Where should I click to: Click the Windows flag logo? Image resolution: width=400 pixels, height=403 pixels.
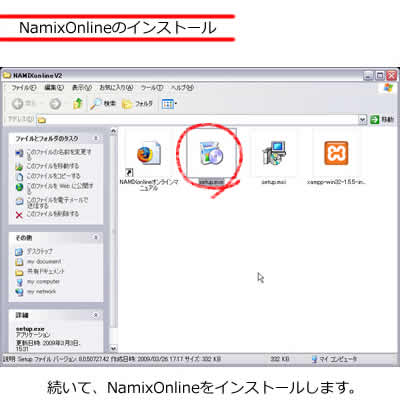click(388, 88)
